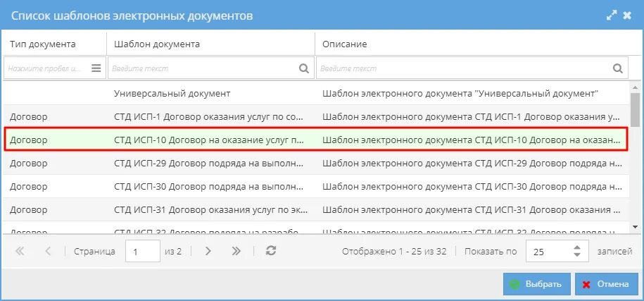Go to the next page

click(208, 251)
